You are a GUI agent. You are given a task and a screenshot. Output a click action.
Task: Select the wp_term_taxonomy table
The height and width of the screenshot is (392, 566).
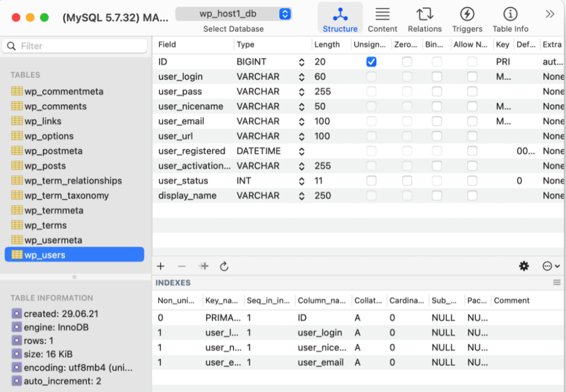(x=74, y=195)
